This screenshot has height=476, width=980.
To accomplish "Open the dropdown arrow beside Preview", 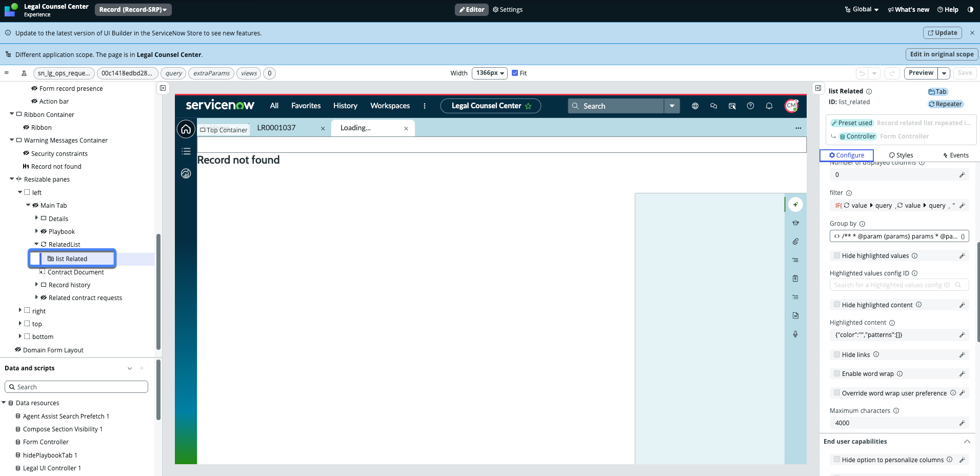I will (944, 73).
